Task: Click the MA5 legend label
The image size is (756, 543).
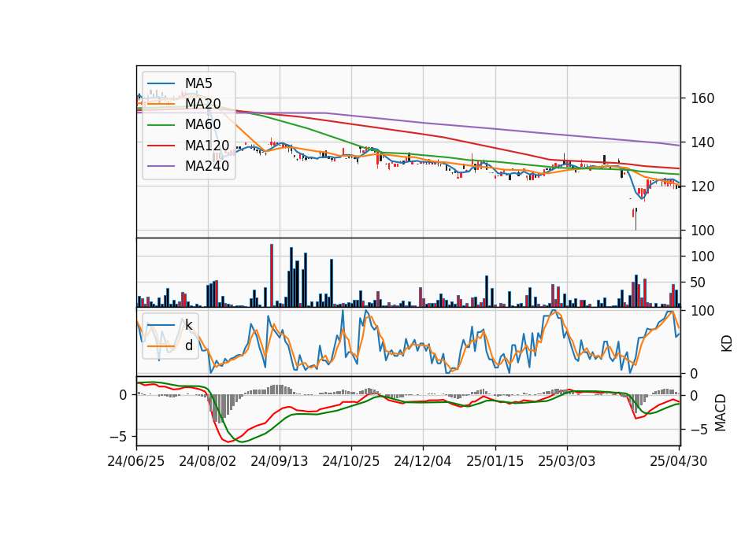Action: (198, 83)
